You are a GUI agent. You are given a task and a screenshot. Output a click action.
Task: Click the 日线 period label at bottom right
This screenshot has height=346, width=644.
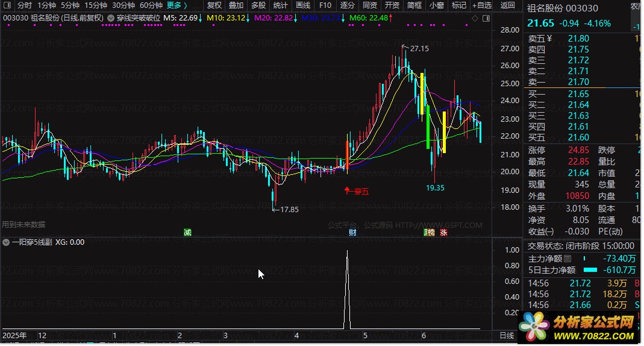507,335
